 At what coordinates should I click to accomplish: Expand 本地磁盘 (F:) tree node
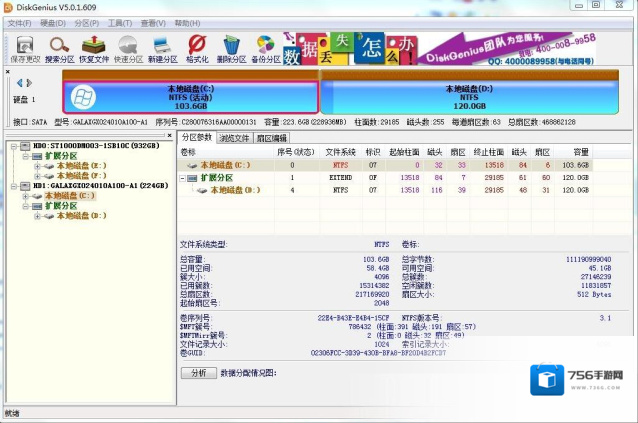pos(37,175)
